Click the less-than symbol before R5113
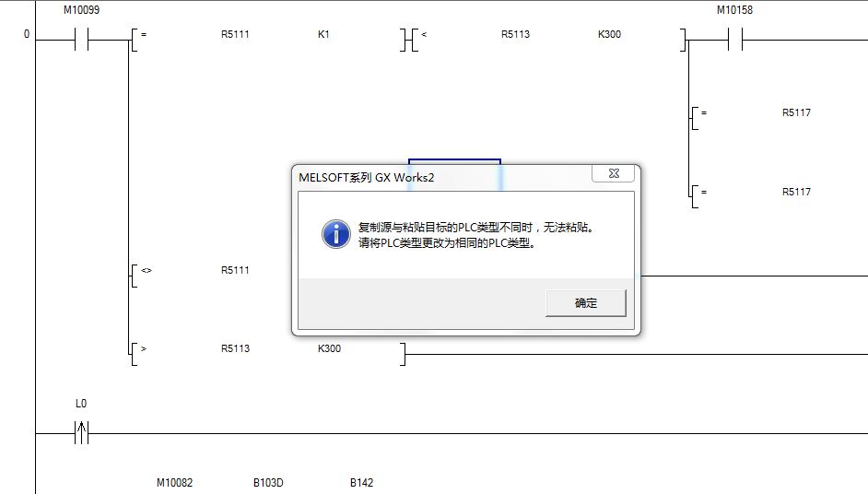This screenshot has width=868, height=494. [x=424, y=35]
